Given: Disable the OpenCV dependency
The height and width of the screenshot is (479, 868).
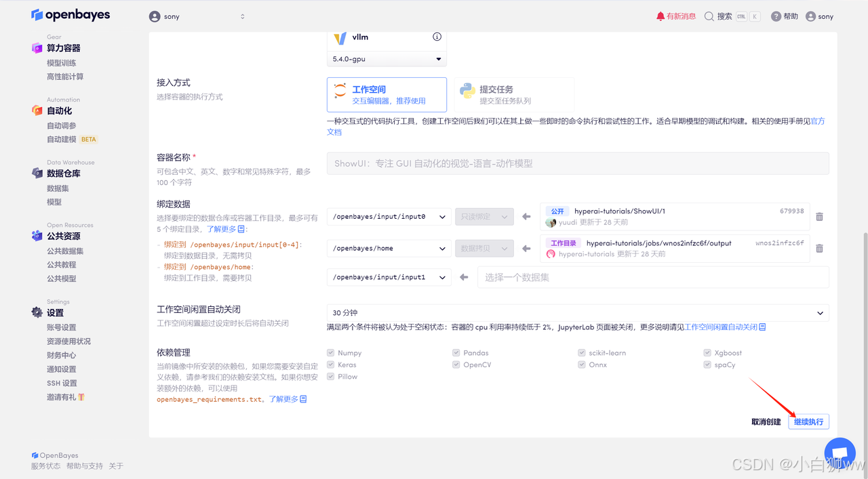Looking at the screenshot, I should click(x=456, y=365).
